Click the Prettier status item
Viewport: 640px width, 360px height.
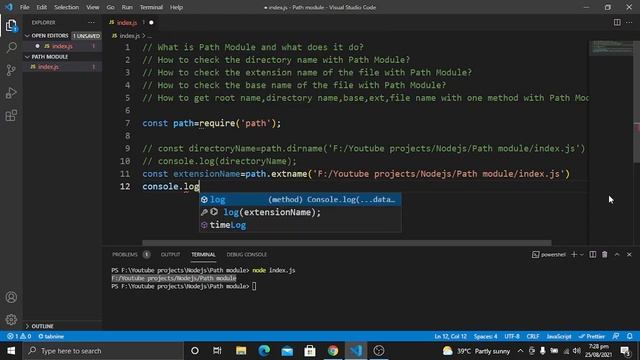click(x=591, y=336)
